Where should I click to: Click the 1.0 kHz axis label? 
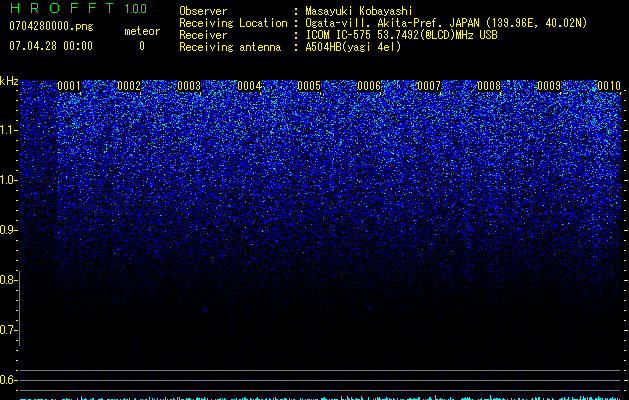7,180
